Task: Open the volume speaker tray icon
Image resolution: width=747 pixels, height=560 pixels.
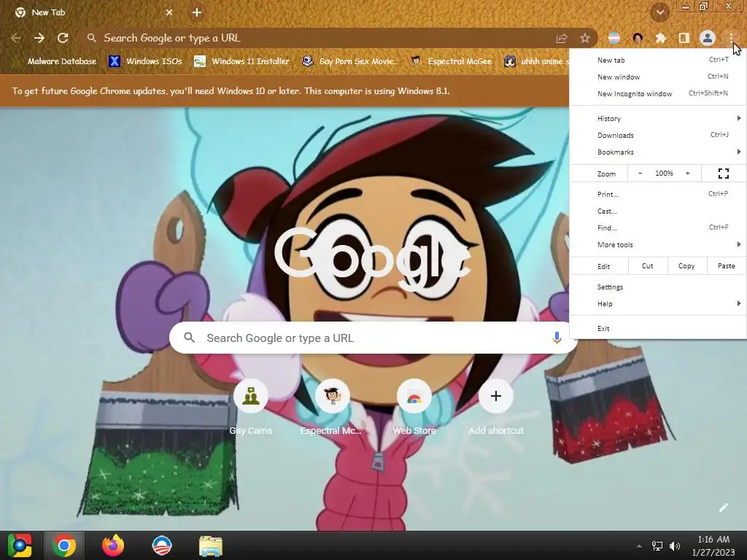Action: pos(675,546)
